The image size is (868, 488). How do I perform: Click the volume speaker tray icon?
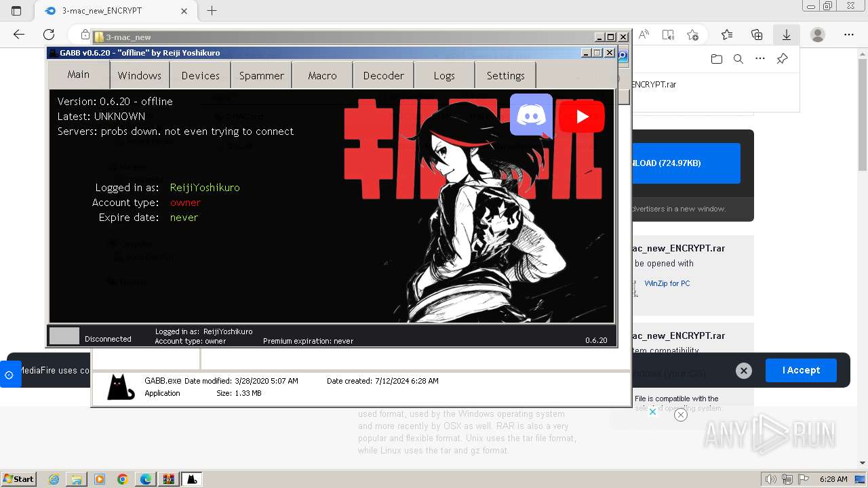[x=772, y=479]
